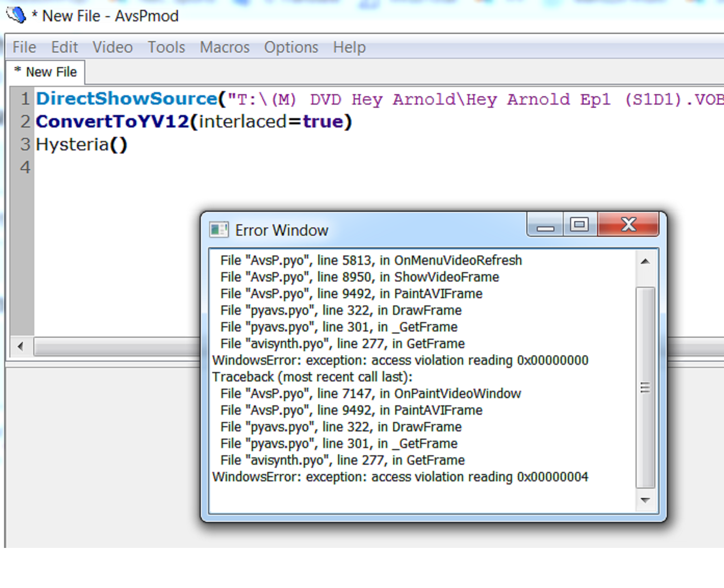Minimize the Error Window
Image resolution: width=724 pixels, height=588 pixels.
pyautogui.click(x=545, y=225)
